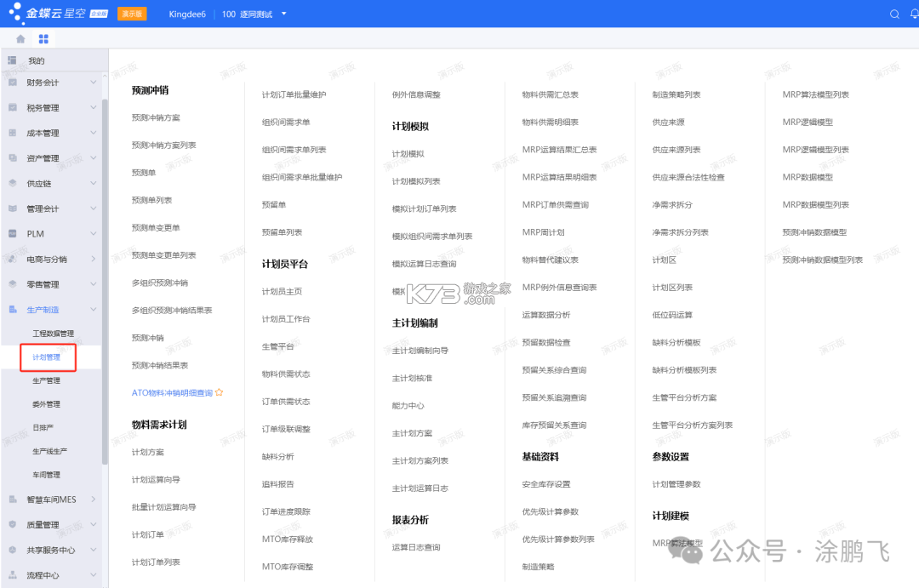Open 计划模拟列表 link

416,181
